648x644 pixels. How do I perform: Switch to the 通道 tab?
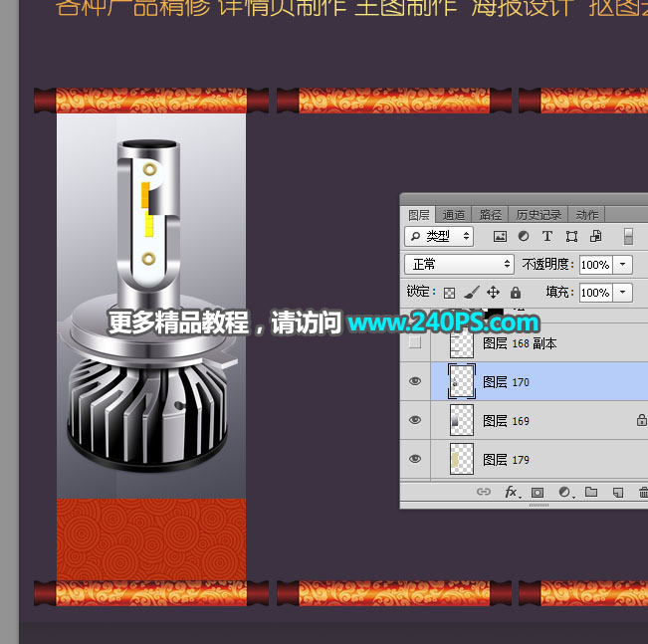click(453, 215)
